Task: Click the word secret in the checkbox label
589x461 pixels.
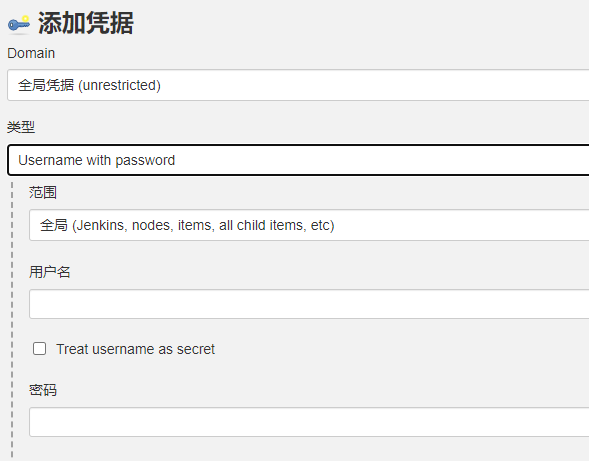Action: (196, 349)
